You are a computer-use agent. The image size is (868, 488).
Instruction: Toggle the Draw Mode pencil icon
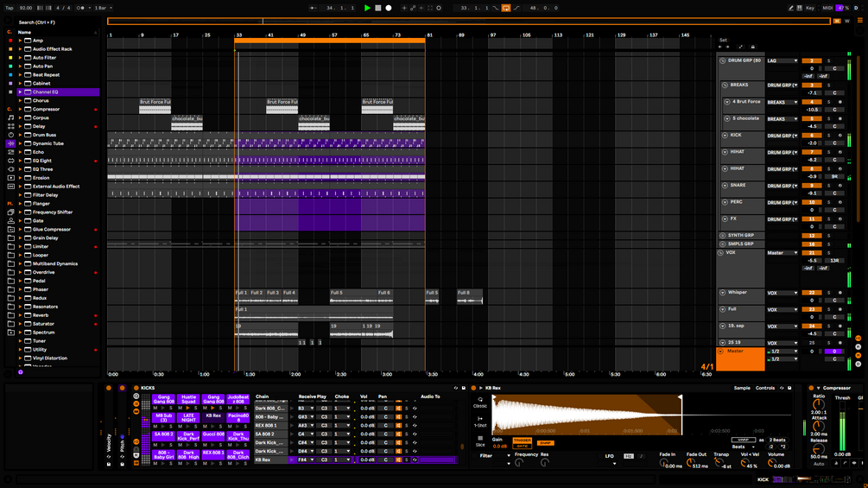coord(790,8)
